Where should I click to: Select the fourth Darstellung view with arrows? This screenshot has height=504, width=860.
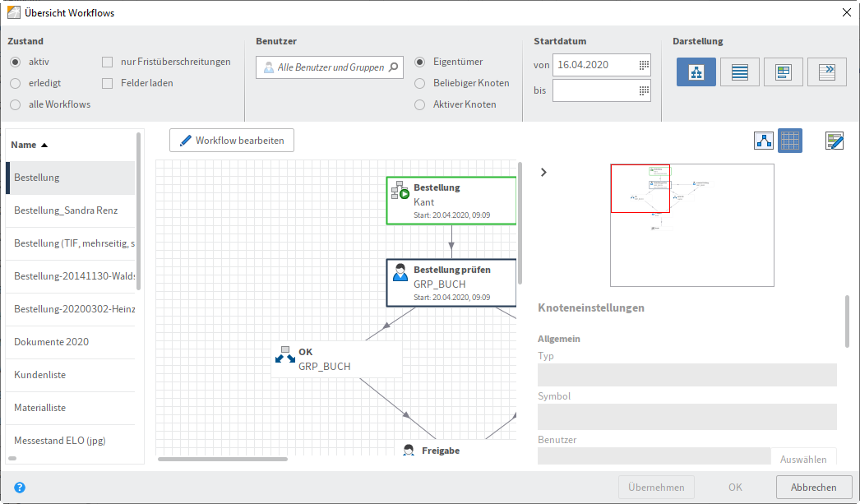[x=826, y=72]
